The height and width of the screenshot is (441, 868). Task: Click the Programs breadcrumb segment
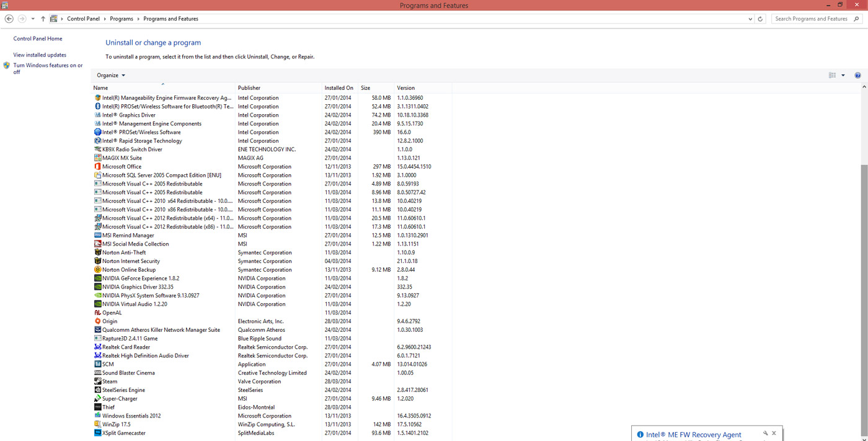[x=122, y=19]
